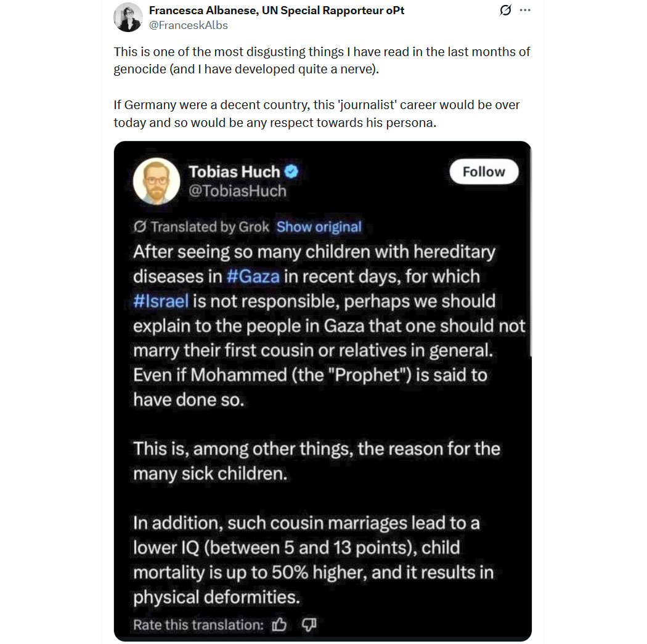This screenshot has height=644, width=647.
Task: Open the three-dot more options menu
Action: pos(525,10)
